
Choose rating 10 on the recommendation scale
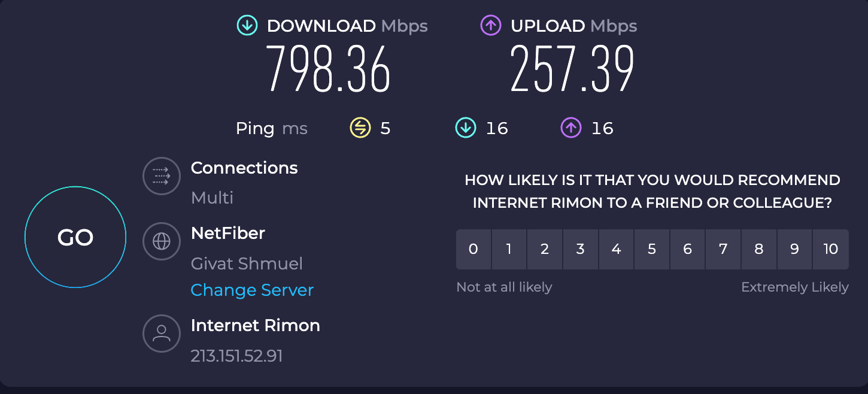click(x=831, y=249)
